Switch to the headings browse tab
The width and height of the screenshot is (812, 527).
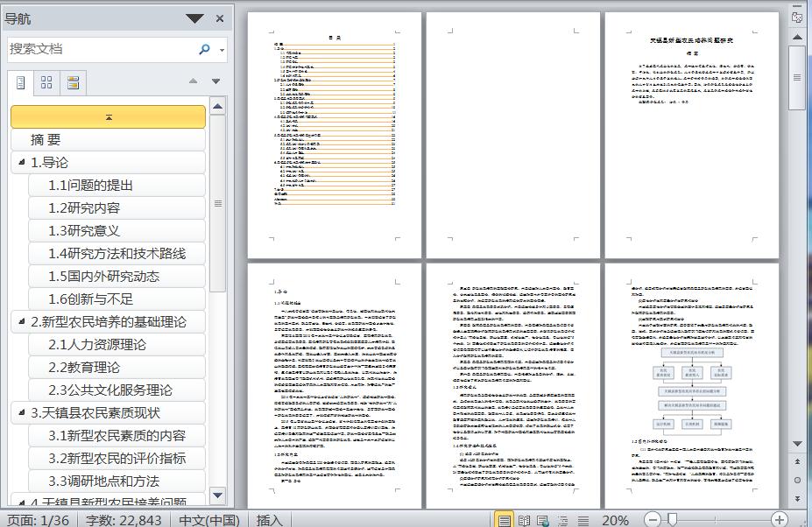pos(21,82)
